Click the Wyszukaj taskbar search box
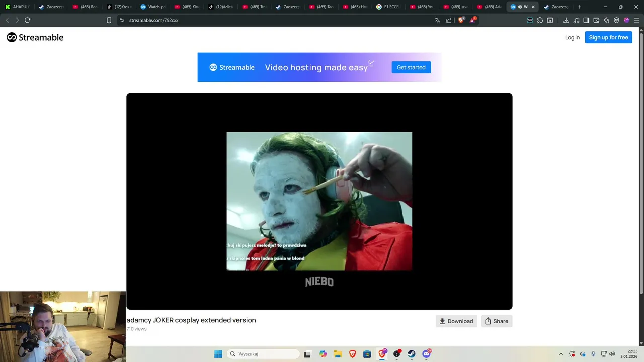This screenshot has width=644, height=362. 263,354
